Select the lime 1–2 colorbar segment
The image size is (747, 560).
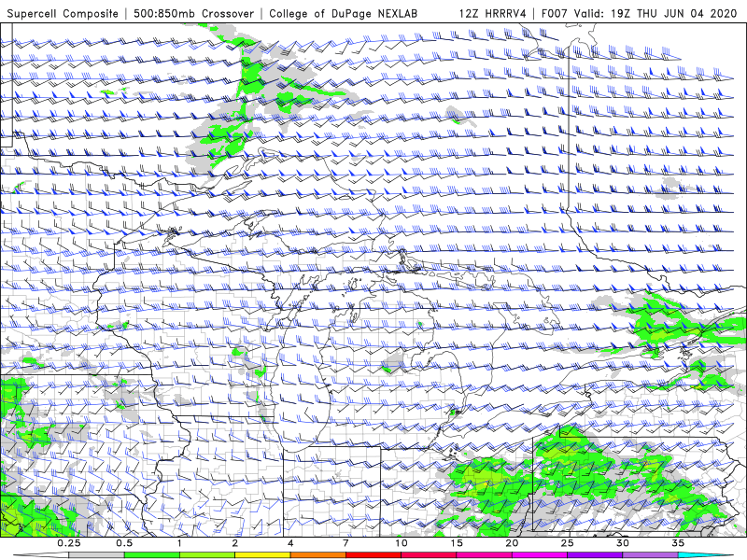coord(207,555)
